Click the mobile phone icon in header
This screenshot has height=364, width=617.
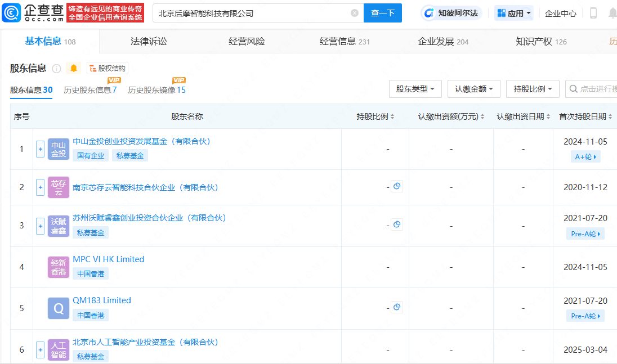pos(593,13)
